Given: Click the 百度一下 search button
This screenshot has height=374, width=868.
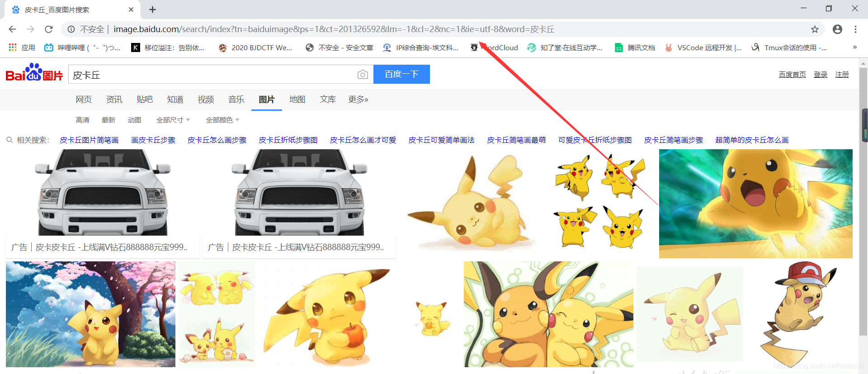Looking at the screenshot, I should (x=401, y=74).
